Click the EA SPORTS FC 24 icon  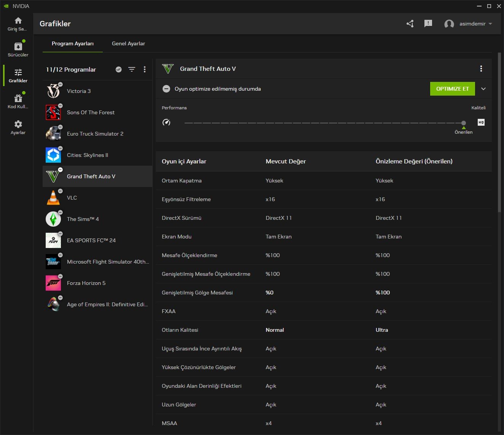pyautogui.click(x=53, y=240)
